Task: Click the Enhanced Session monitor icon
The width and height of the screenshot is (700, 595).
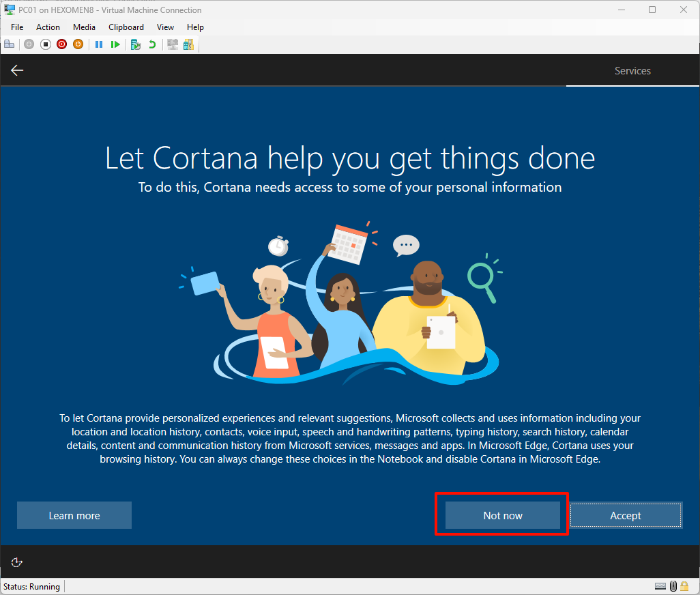Action: coord(173,44)
